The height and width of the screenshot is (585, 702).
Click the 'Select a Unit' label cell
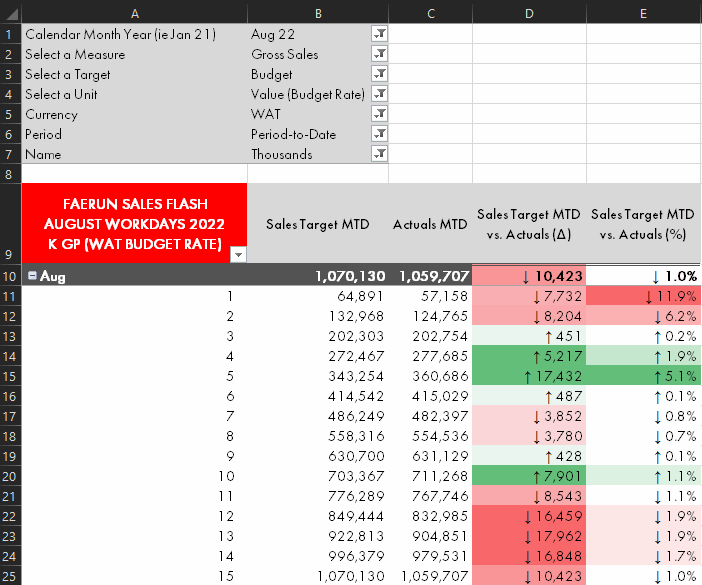coord(134,94)
